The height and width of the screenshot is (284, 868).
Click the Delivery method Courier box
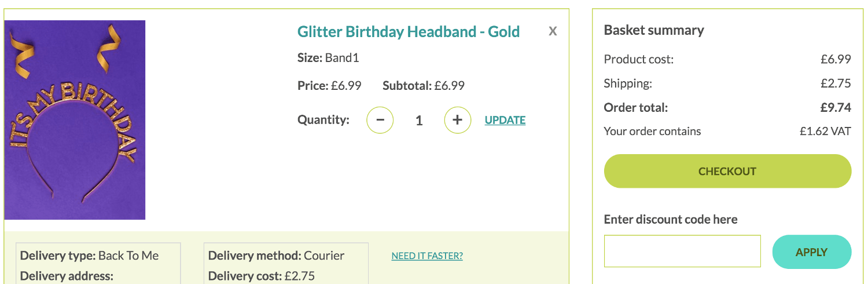point(286,264)
